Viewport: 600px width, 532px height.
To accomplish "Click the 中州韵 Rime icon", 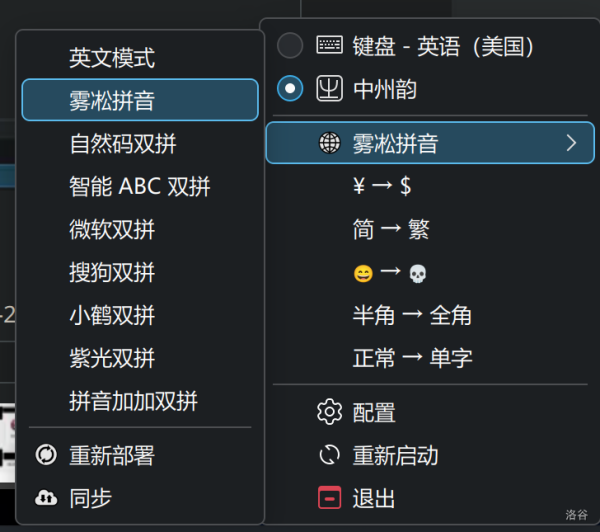I will point(329,89).
